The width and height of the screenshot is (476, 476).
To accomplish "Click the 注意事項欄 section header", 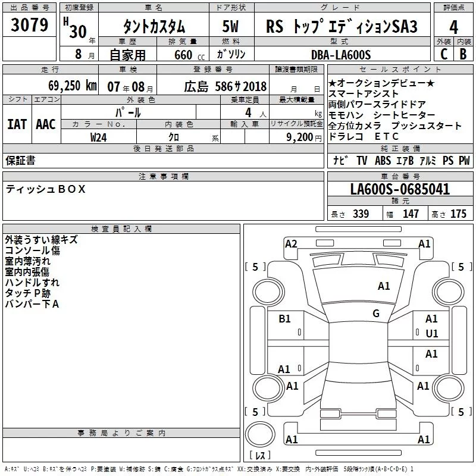I will tap(164, 176).
